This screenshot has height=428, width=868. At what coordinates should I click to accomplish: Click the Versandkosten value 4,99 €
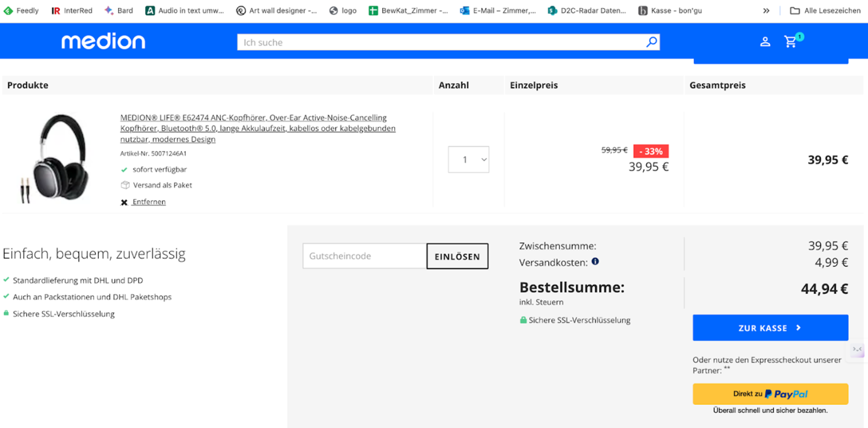[x=832, y=262]
